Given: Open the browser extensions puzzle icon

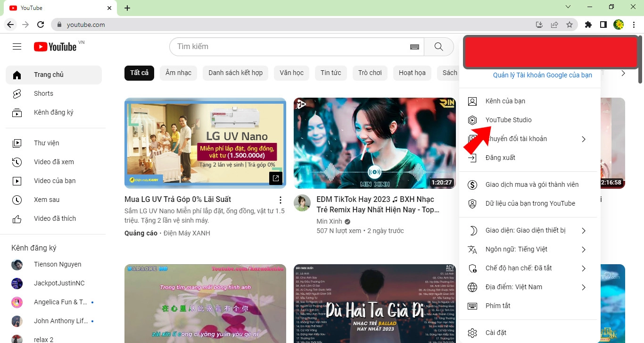Looking at the screenshot, I should 588,24.
